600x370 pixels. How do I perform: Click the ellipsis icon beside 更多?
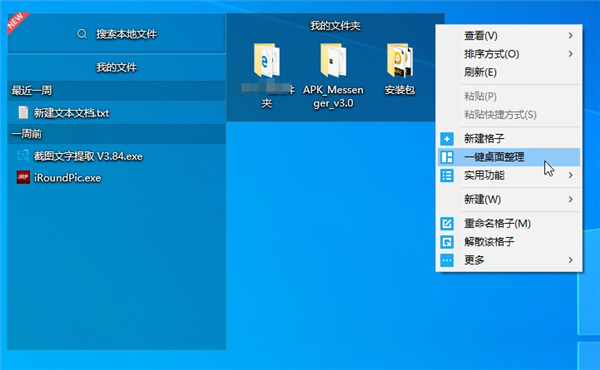tap(447, 260)
